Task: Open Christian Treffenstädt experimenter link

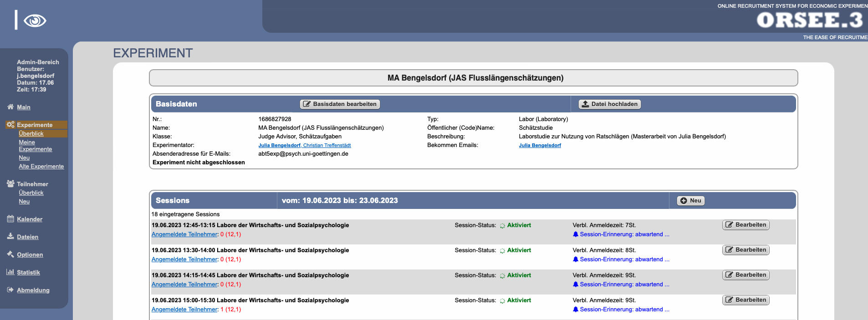Action: [x=327, y=146]
